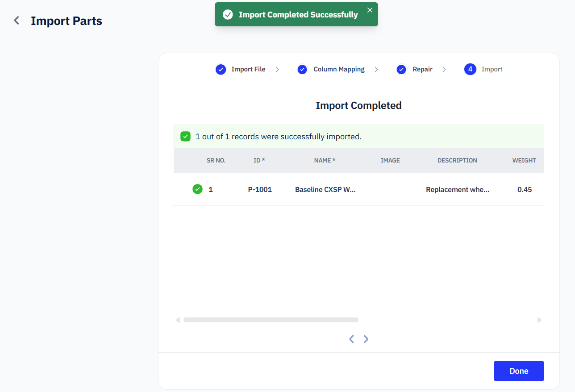Click the chevron after Import File step
The height and width of the screenshot is (392, 575).
277,69
